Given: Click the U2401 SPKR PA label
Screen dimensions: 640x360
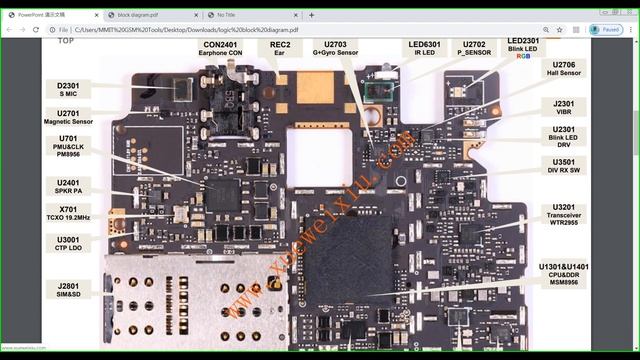Looking at the screenshot, I should (x=68, y=187).
